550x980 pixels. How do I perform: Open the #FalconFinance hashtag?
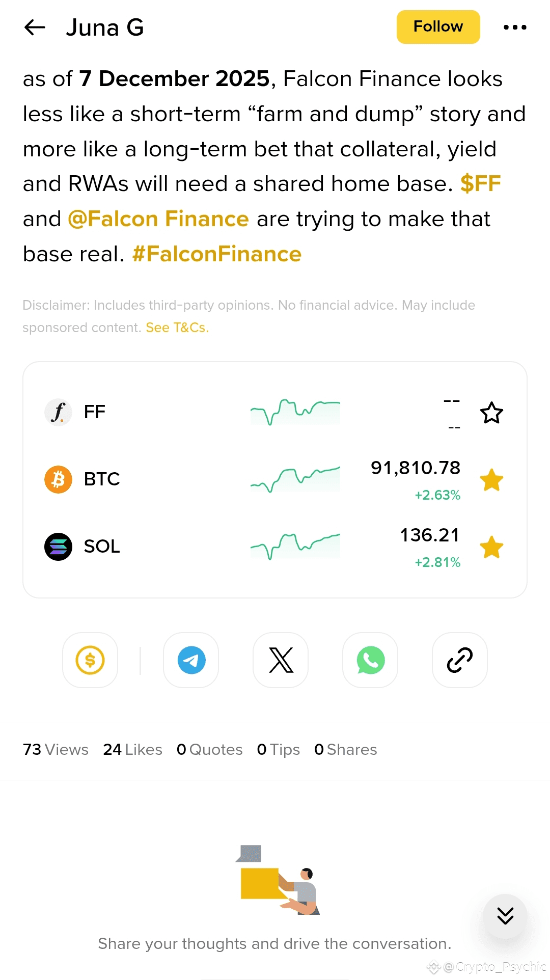(217, 254)
